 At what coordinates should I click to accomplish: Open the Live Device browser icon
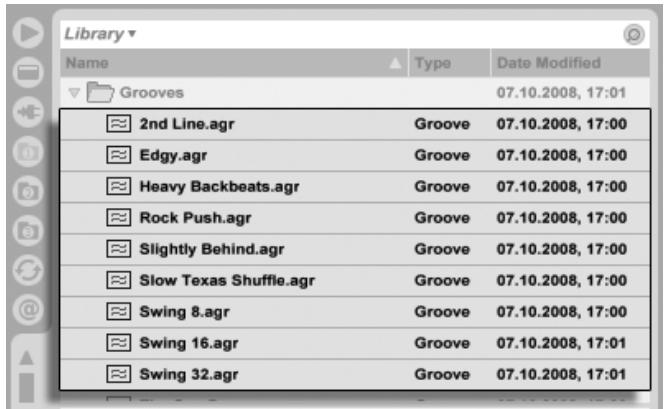tap(28, 73)
